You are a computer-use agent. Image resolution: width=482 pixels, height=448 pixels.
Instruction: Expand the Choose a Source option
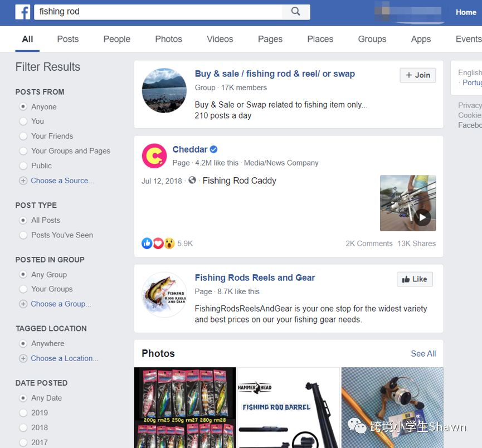[62, 181]
